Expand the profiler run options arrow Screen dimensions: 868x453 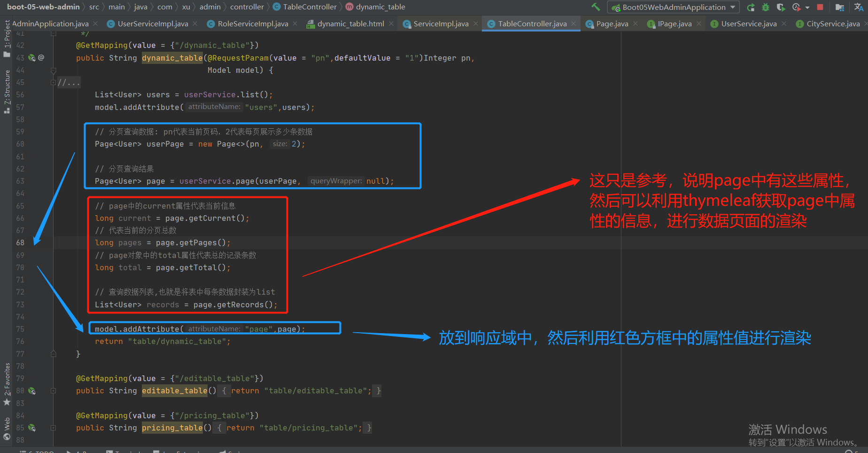pyautogui.click(x=807, y=8)
